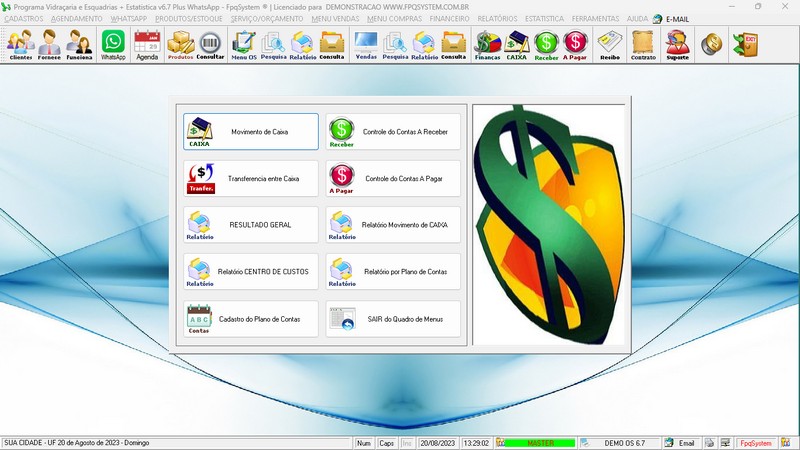Click the Funciona employees icon
This screenshot has width=800, height=450.
pos(80,45)
